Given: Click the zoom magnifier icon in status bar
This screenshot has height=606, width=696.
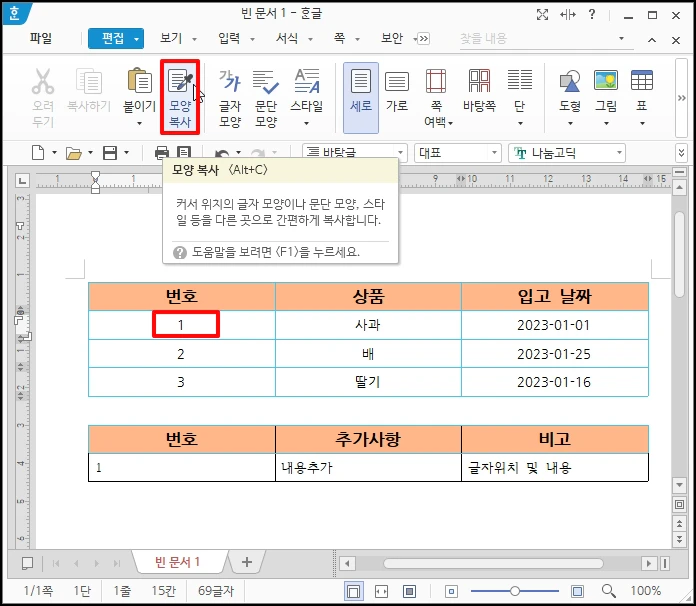Looking at the screenshot, I should pos(609,591).
